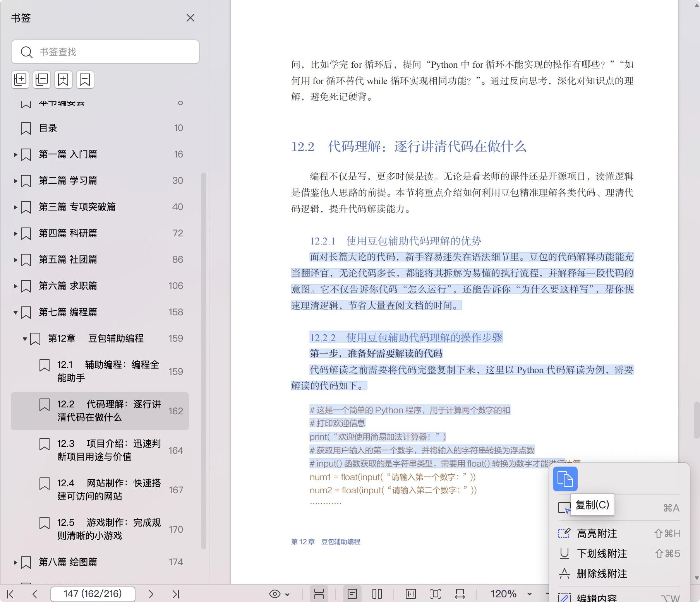Open bookmark 12.4 网站制作
Viewport: 700px width, 602px height.
tap(101, 490)
